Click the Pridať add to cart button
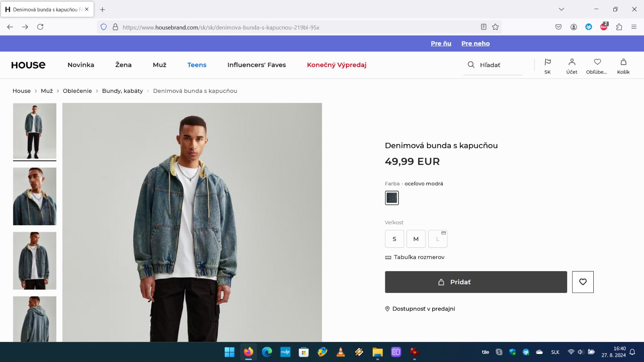 click(476, 282)
